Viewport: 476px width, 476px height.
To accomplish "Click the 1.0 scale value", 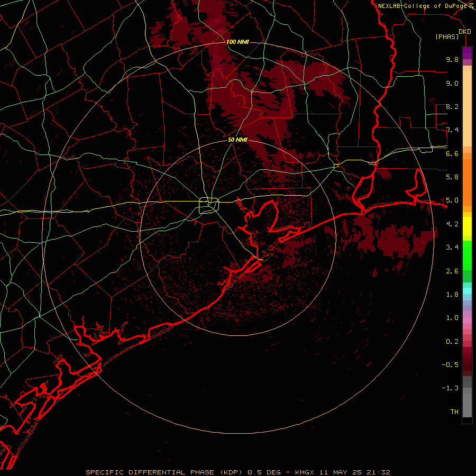I will point(452,318).
